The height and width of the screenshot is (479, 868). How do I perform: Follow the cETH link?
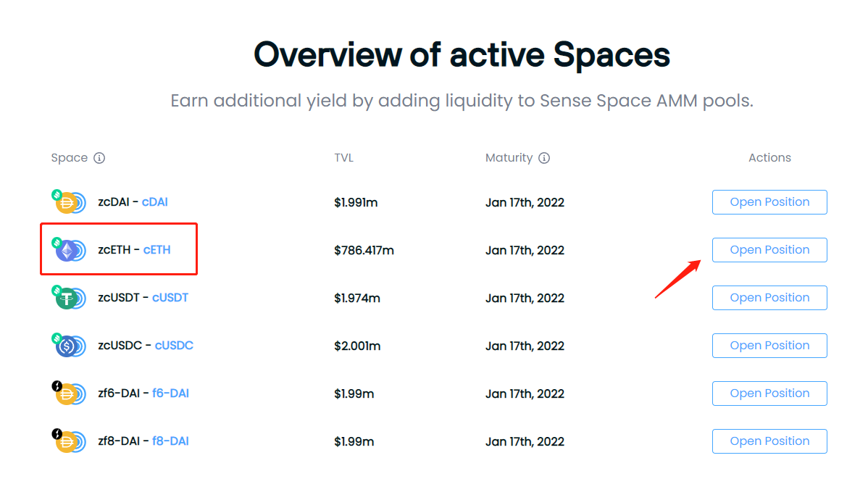pos(157,250)
